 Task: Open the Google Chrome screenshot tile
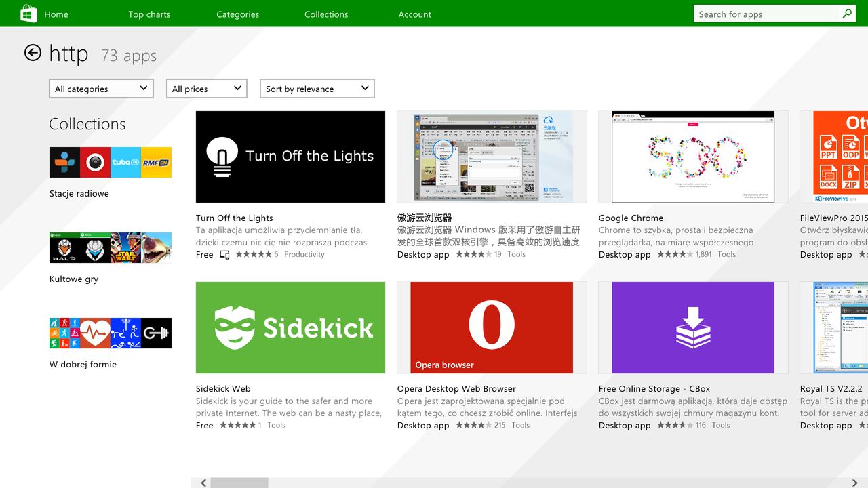[693, 157]
